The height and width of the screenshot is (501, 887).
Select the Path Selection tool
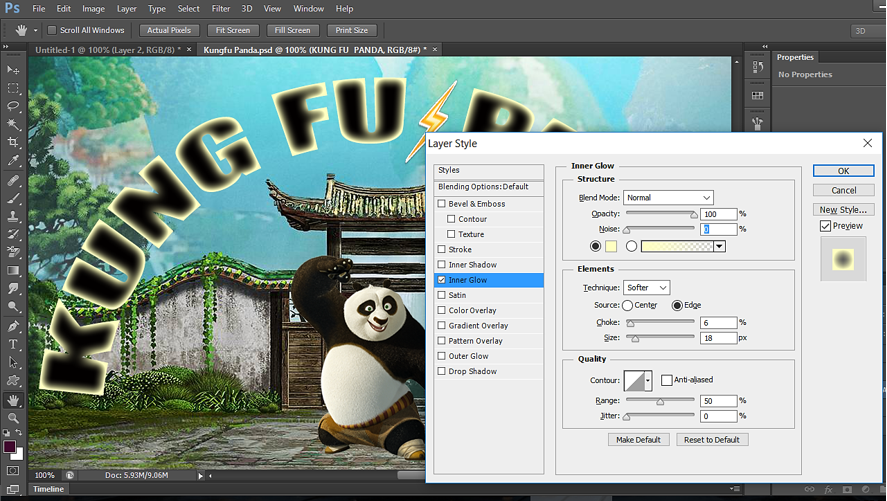pos(13,362)
